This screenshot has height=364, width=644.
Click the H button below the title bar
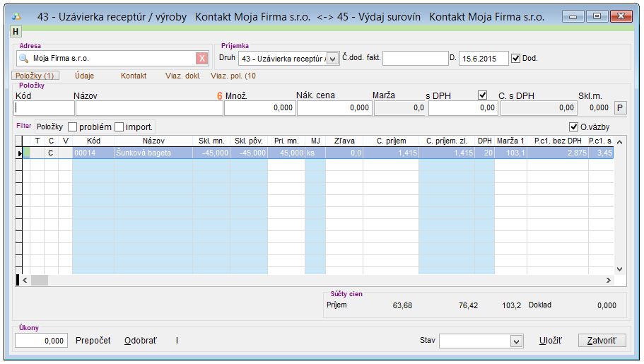[x=16, y=31]
